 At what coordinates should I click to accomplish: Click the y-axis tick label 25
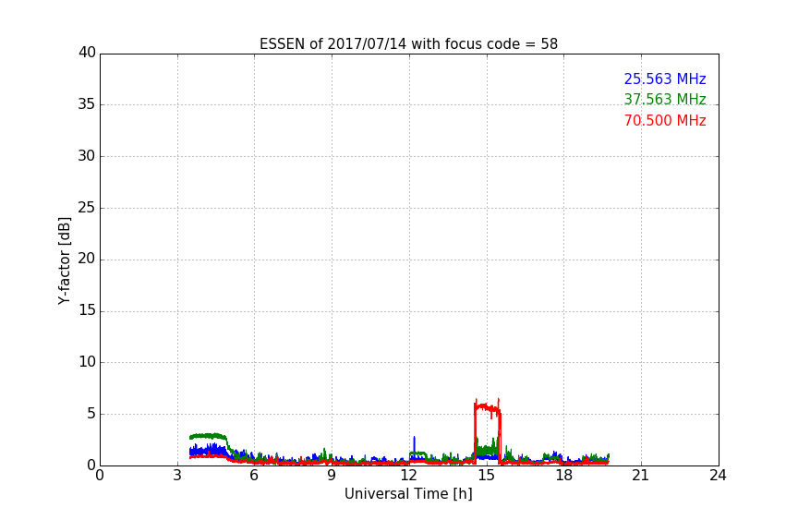(x=87, y=208)
